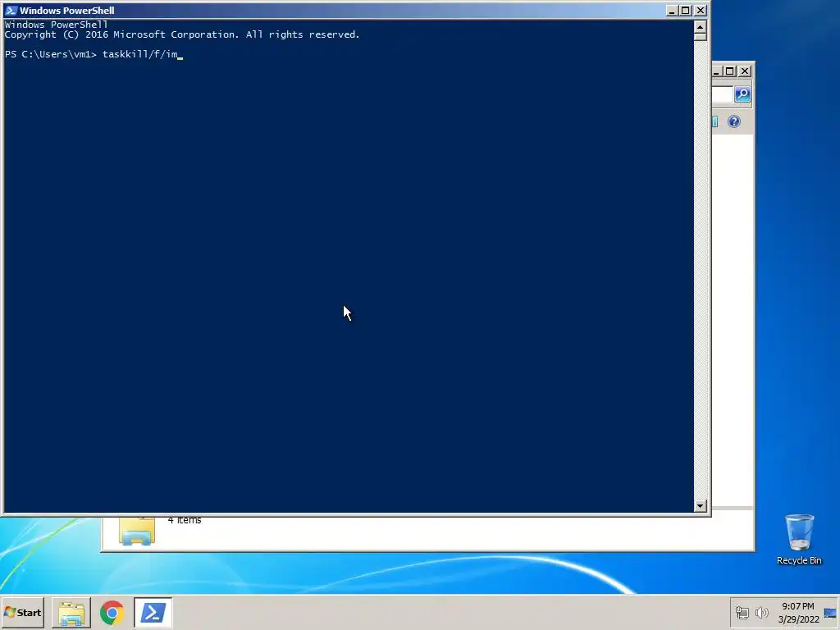Click the PowerShell scrollbar thumb
This screenshot has width=840, height=630.
point(701,36)
